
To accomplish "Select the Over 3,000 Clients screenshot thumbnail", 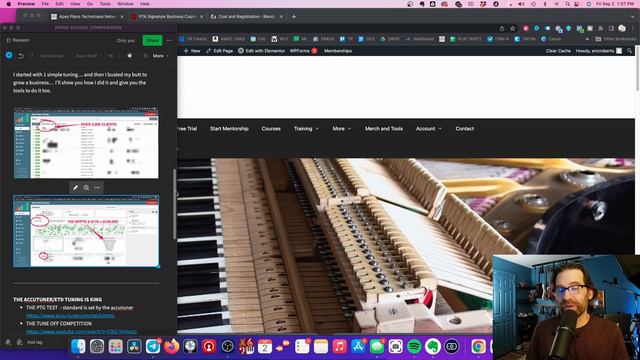I will [86, 143].
